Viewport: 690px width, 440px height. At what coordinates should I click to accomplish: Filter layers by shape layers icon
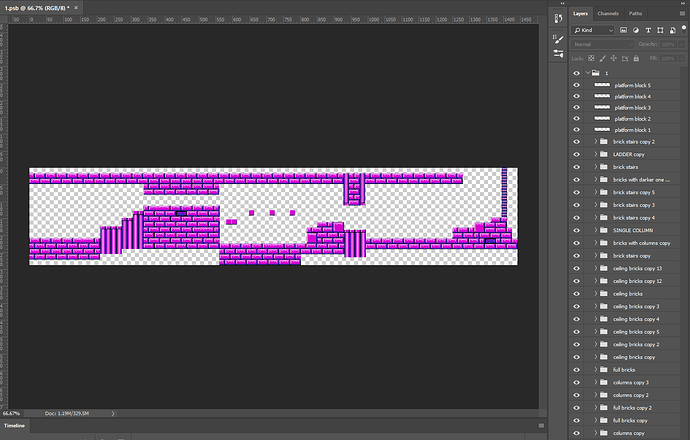pos(660,30)
